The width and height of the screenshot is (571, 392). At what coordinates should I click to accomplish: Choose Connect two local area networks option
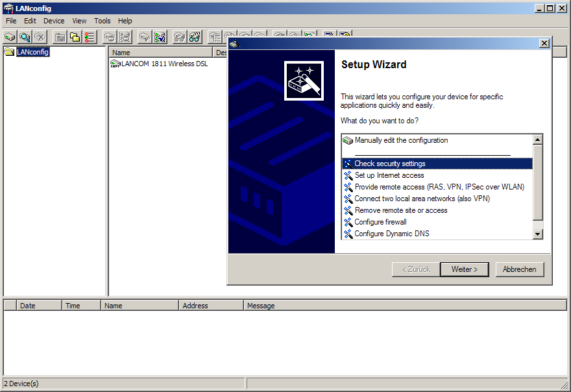click(422, 199)
